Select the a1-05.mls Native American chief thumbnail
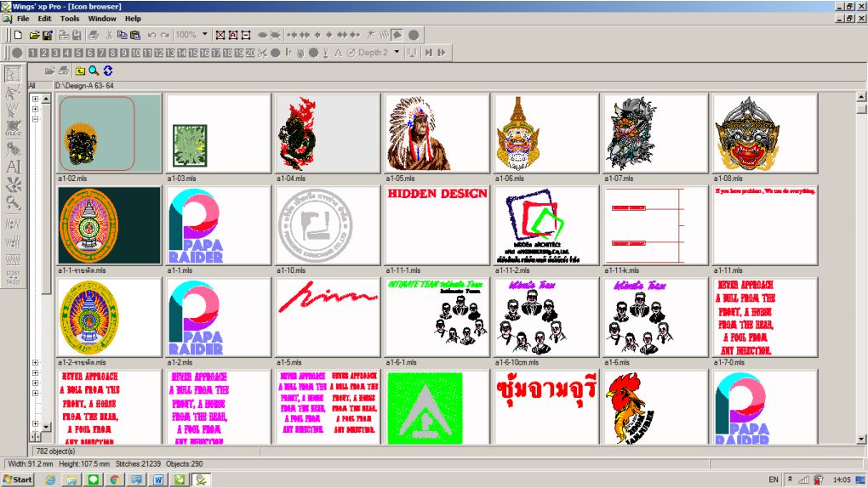The image size is (868, 488). (437, 133)
